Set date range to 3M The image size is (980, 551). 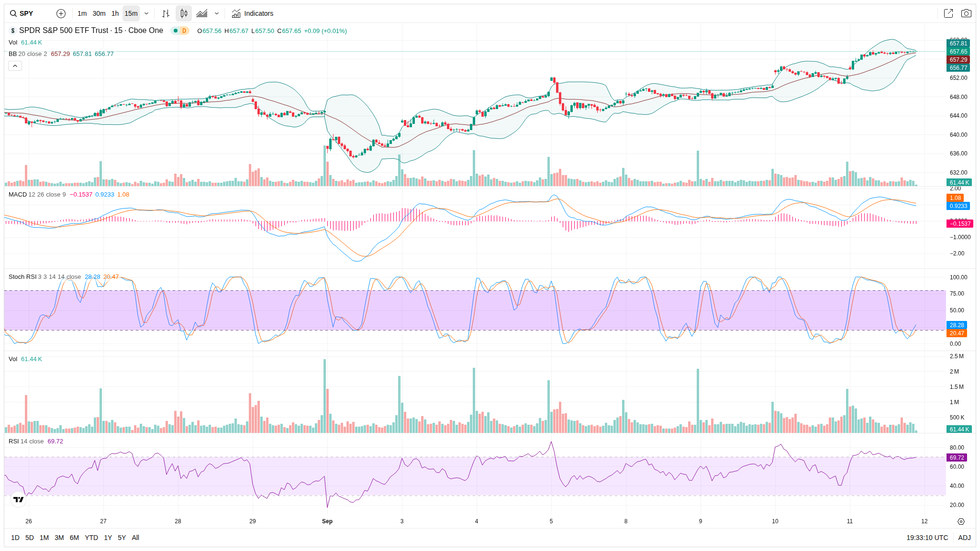point(59,538)
